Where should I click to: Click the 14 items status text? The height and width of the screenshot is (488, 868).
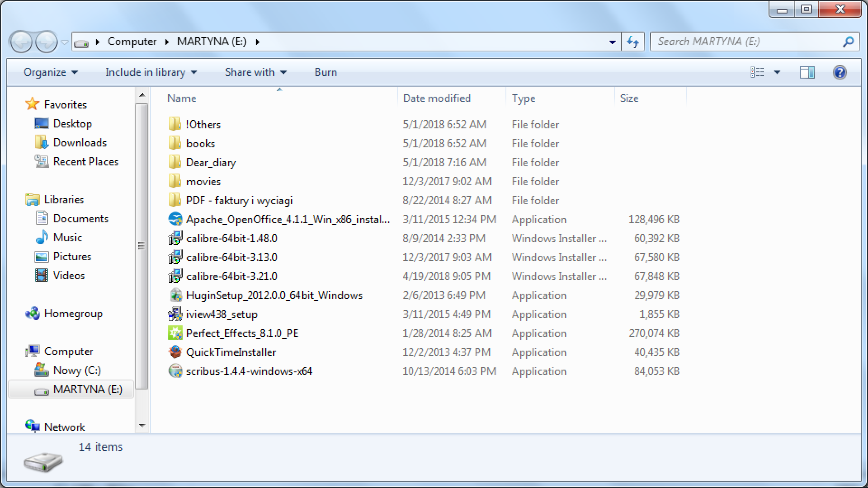click(100, 446)
